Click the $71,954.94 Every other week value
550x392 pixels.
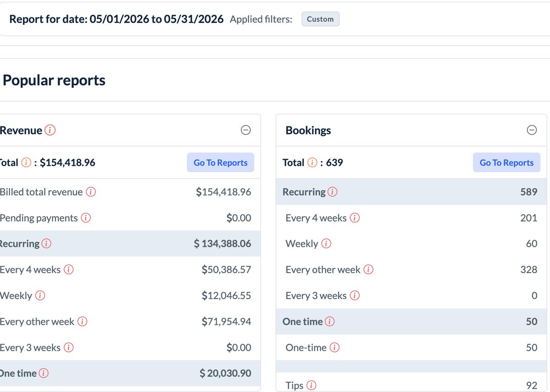(x=226, y=322)
